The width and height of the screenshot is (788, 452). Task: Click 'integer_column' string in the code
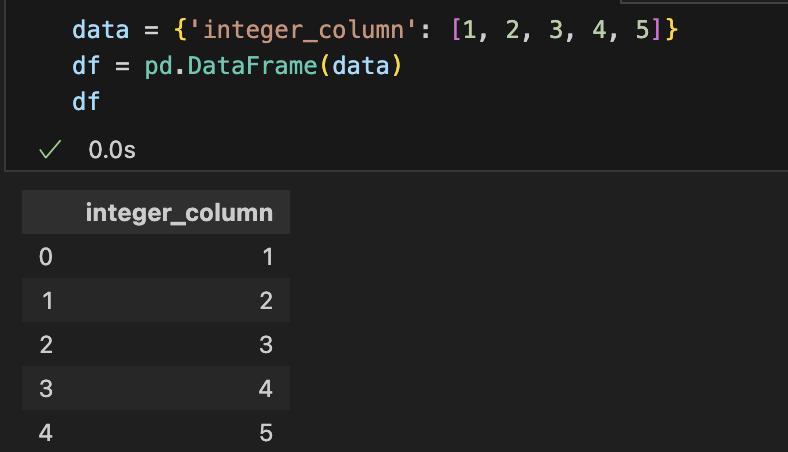(303, 30)
